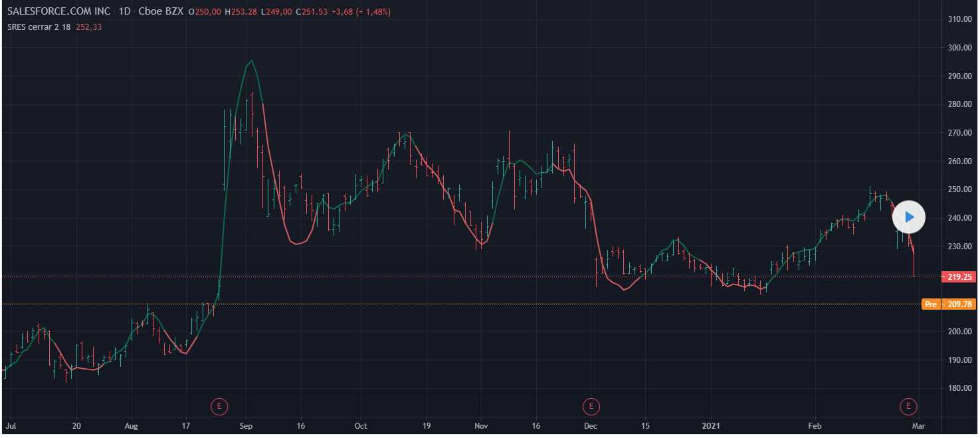The width and height of the screenshot is (980, 438).
Task: Click the Jul label on time axis
Action: coord(11,425)
